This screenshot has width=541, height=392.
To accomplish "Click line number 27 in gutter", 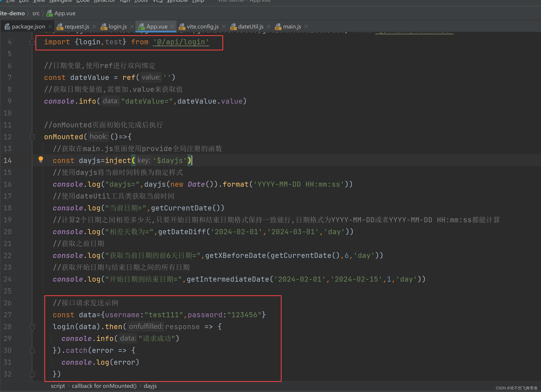I will [x=7, y=315].
